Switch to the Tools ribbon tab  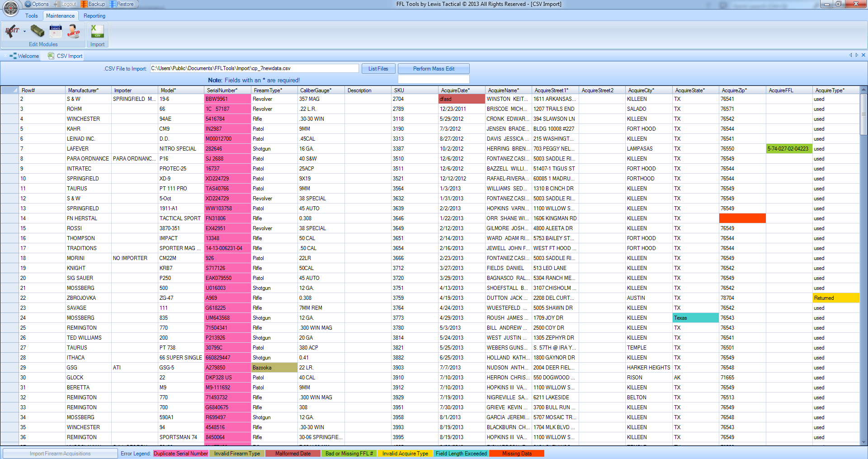click(32, 16)
